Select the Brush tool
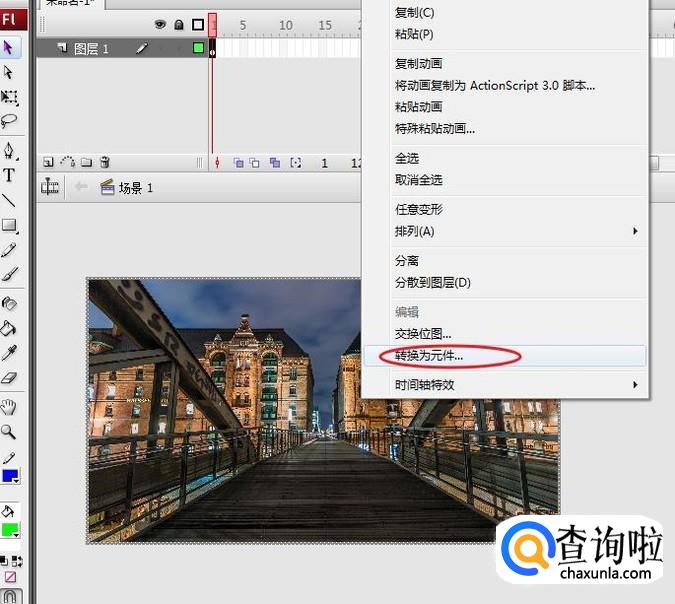675x604 pixels. point(9,273)
